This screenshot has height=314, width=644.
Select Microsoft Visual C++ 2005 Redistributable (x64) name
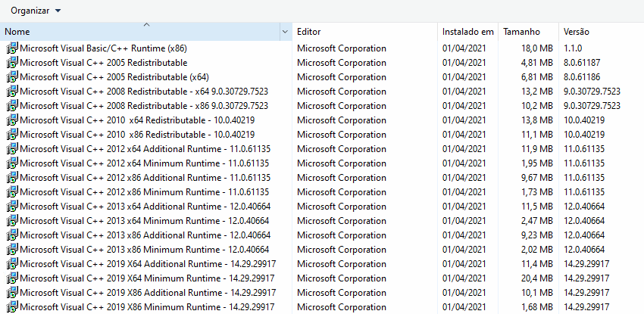tap(114, 77)
